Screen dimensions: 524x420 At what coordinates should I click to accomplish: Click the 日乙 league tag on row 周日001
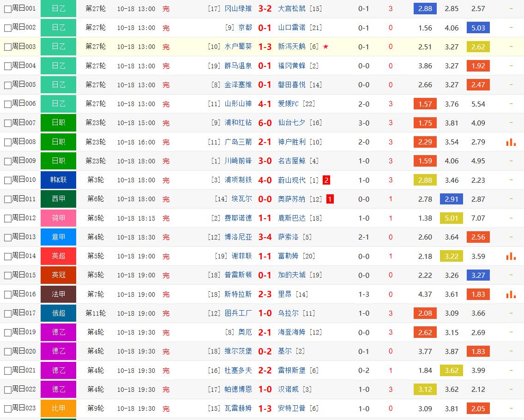(x=59, y=8)
